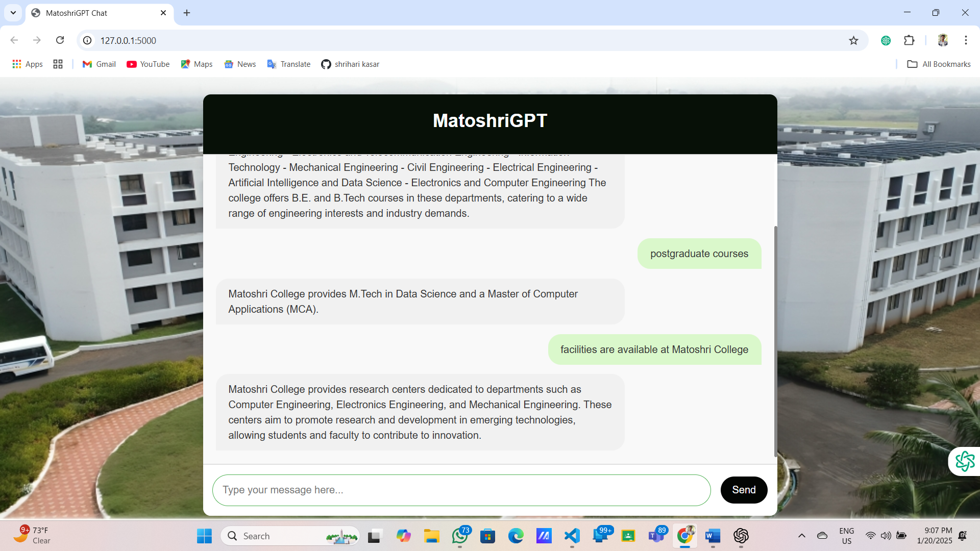Open Chrome's three-dot menu
Viewport: 980px width, 551px height.
pos(966,40)
